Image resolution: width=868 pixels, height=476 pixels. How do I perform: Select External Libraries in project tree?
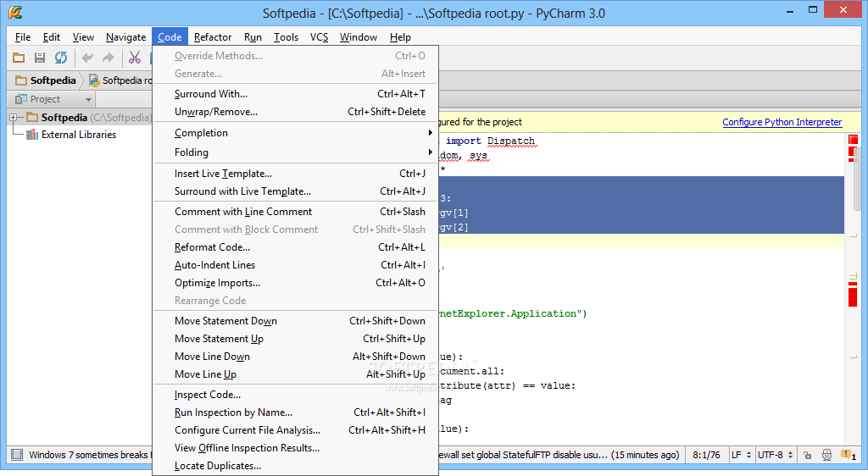click(79, 135)
